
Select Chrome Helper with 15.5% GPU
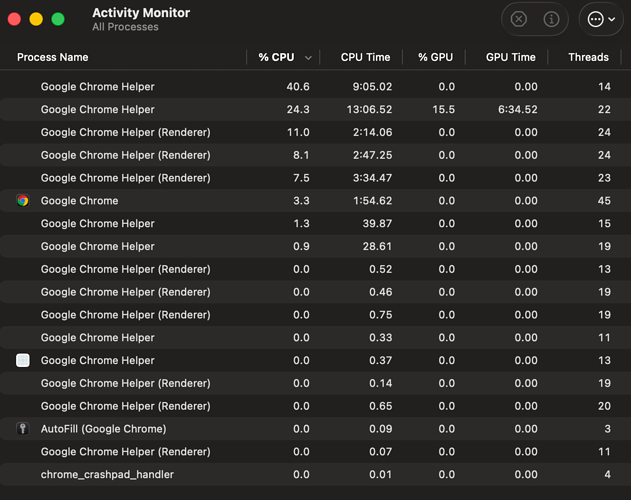(98, 110)
